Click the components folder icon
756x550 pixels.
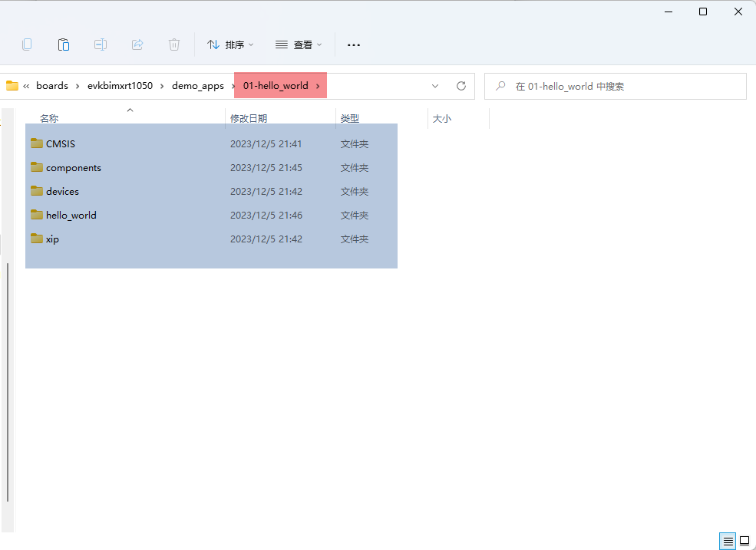pyautogui.click(x=37, y=167)
